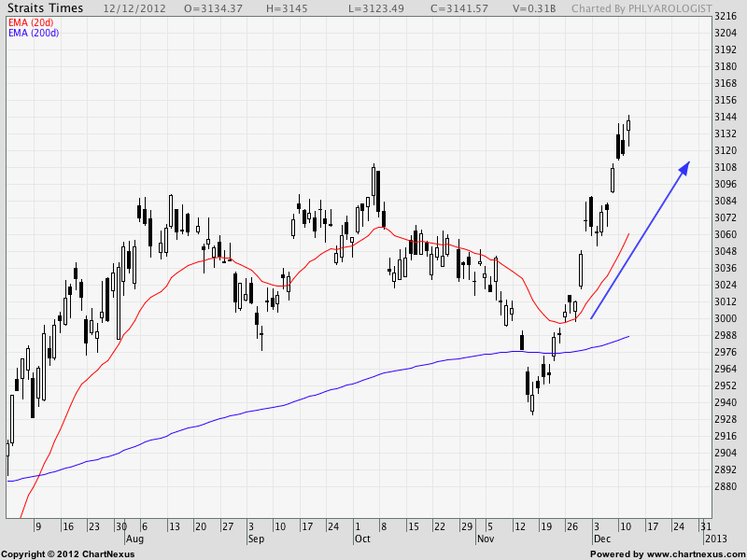Click the 3000 price axis label
747x560 pixels.
pos(725,319)
